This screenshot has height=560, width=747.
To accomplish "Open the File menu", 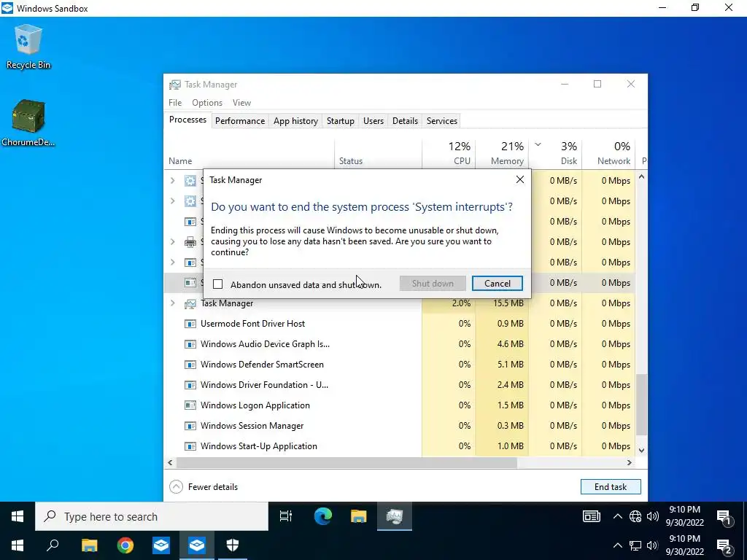I will (175, 103).
